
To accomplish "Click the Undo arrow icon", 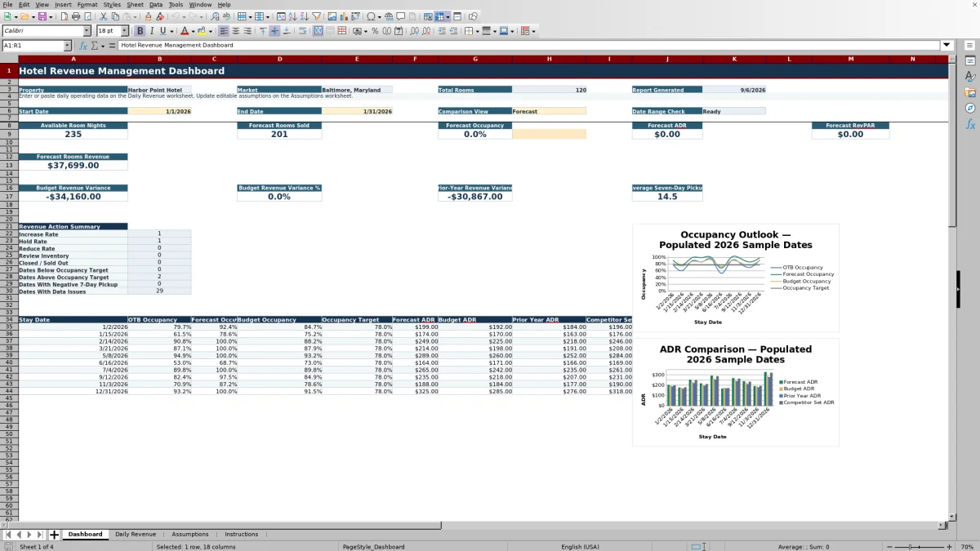I will point(176,16).
